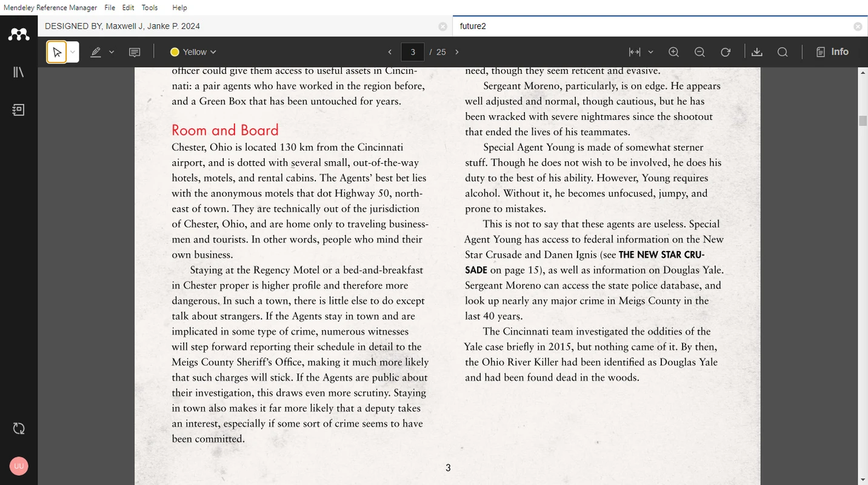Click the scrollbar down arrow
Screen dimensions: 868x485
pos(863,480)
